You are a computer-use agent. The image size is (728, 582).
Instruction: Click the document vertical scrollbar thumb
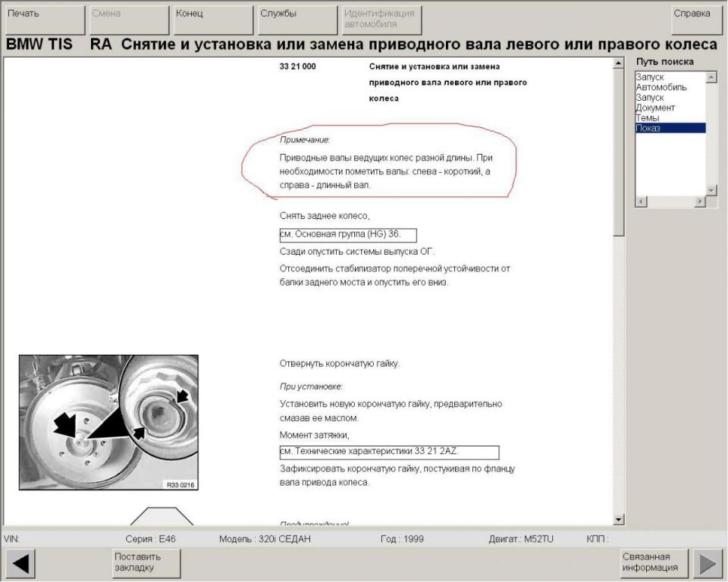click(x=619, y=152)
